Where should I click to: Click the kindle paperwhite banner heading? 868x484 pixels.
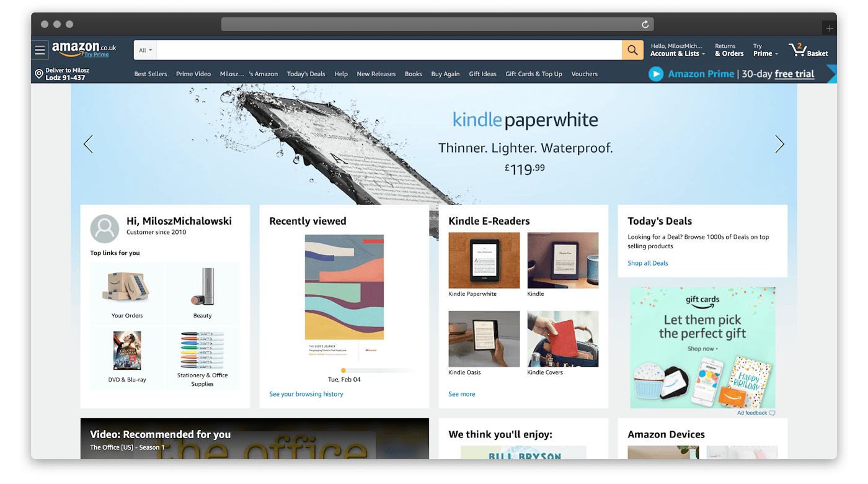pos(525,120)
